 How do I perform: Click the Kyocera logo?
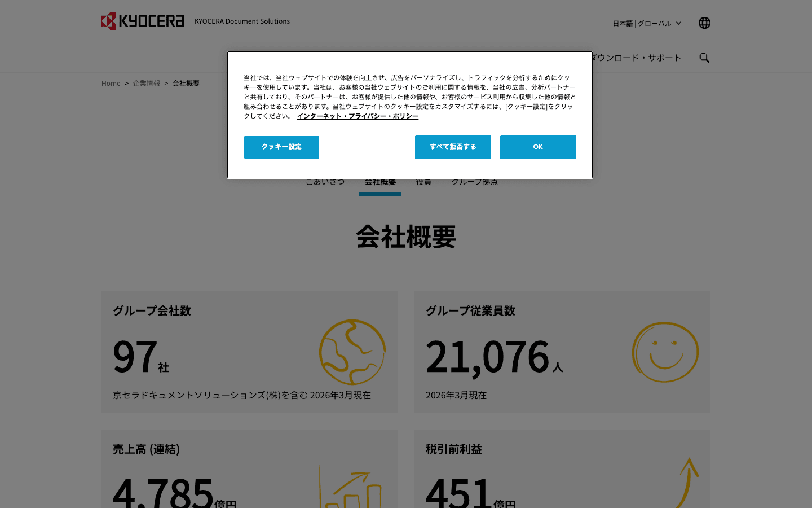pos(143,21)
